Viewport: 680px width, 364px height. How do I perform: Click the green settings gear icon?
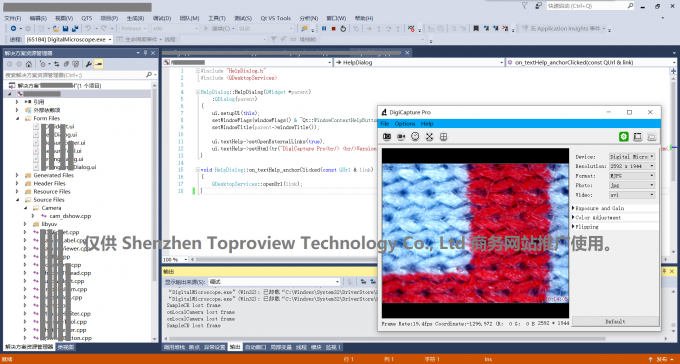pyautogui.click(x=624, y=137)
